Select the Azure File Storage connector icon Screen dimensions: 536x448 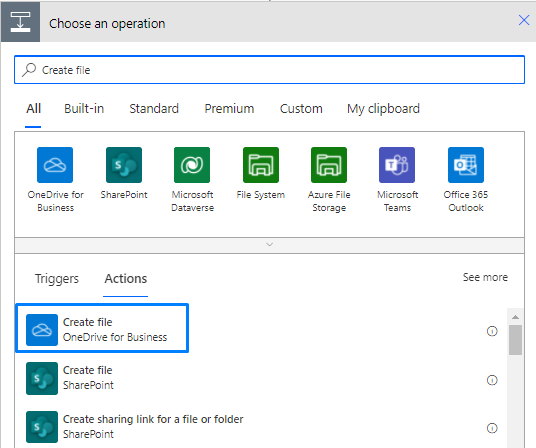point(329,165)
